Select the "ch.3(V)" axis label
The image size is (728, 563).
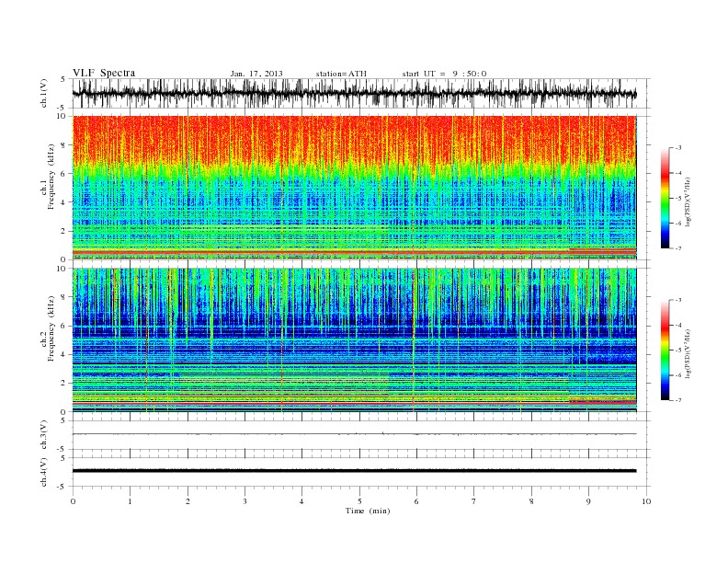coord(44,434)
